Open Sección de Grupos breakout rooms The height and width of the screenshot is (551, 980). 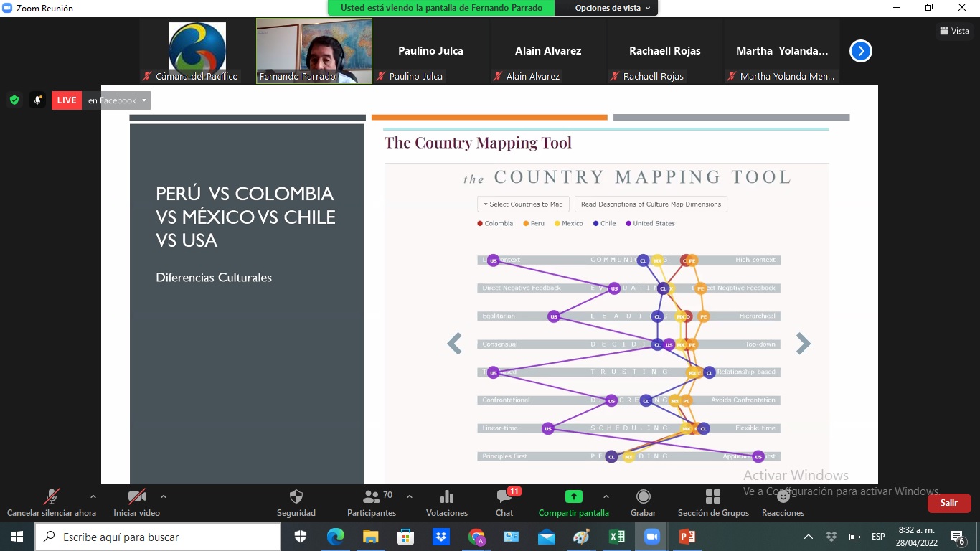[x=713, y=502]
